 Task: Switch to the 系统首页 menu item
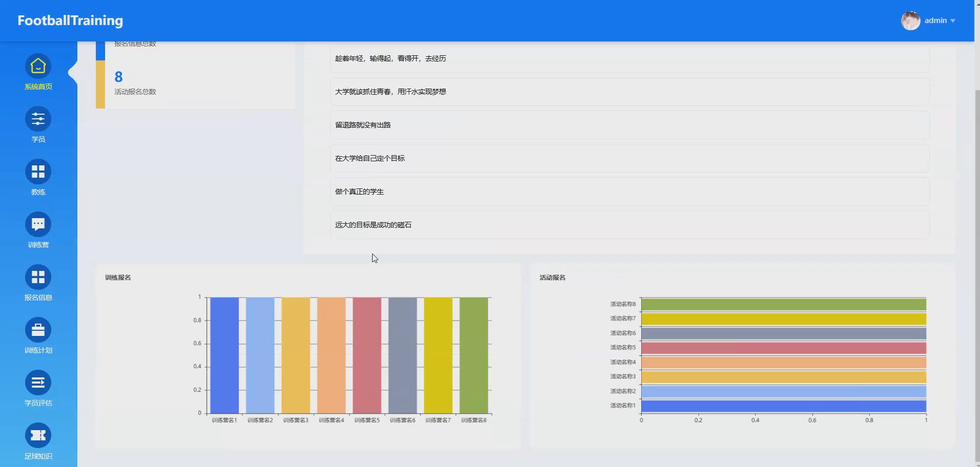[38, 86]
